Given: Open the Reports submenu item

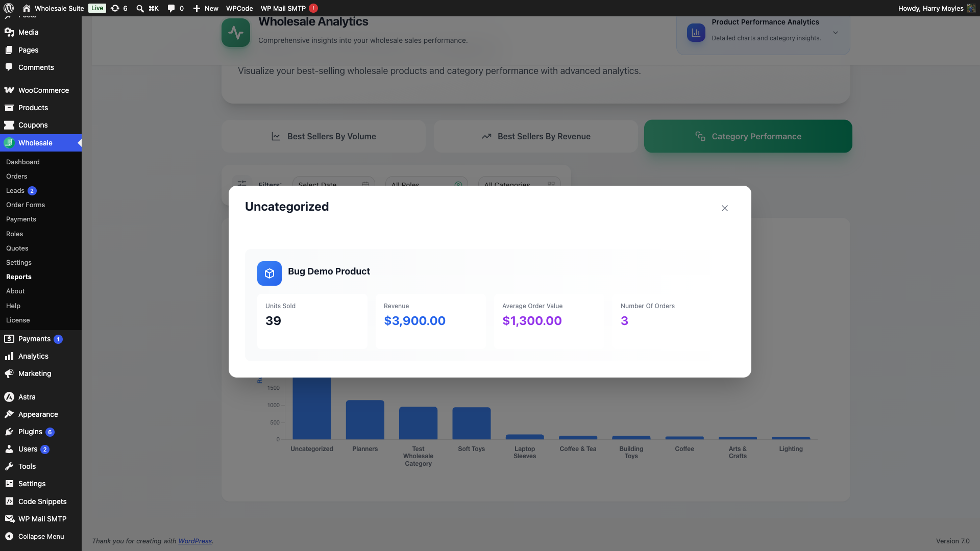Looking at the screenshot, I should 19,277.
